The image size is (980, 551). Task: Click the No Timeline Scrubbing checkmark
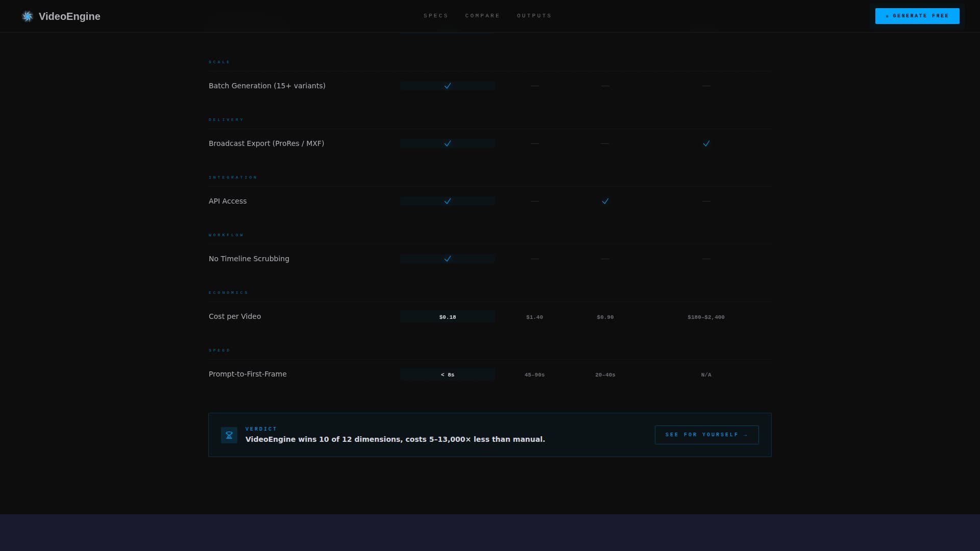pyautogui.click(x=448, y=259)
